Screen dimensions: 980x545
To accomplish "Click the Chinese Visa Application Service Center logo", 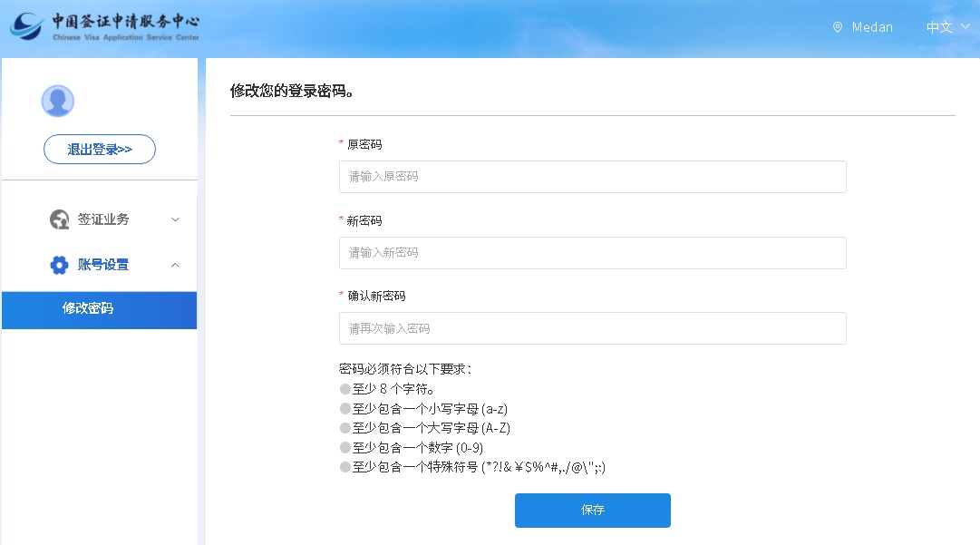I will [104, 27].
